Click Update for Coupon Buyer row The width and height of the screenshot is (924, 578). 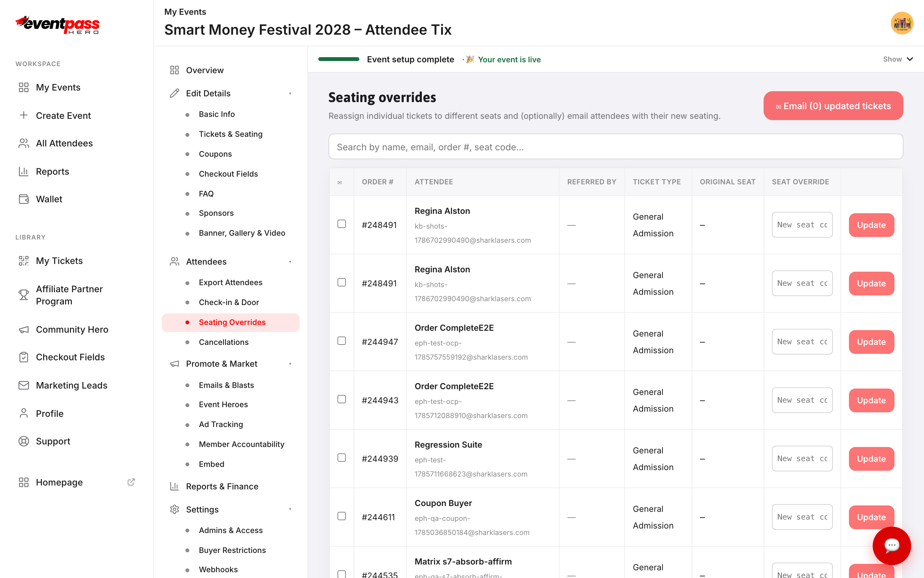(871, 517)
